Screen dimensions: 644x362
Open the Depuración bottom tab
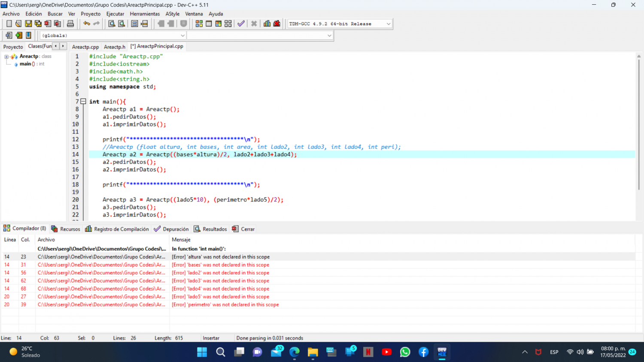[171, 229]
